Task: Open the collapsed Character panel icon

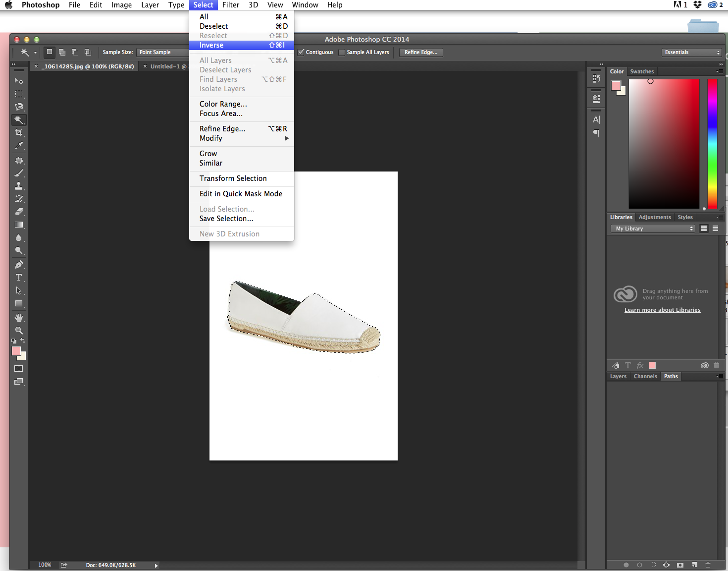Action: (596, 119)
